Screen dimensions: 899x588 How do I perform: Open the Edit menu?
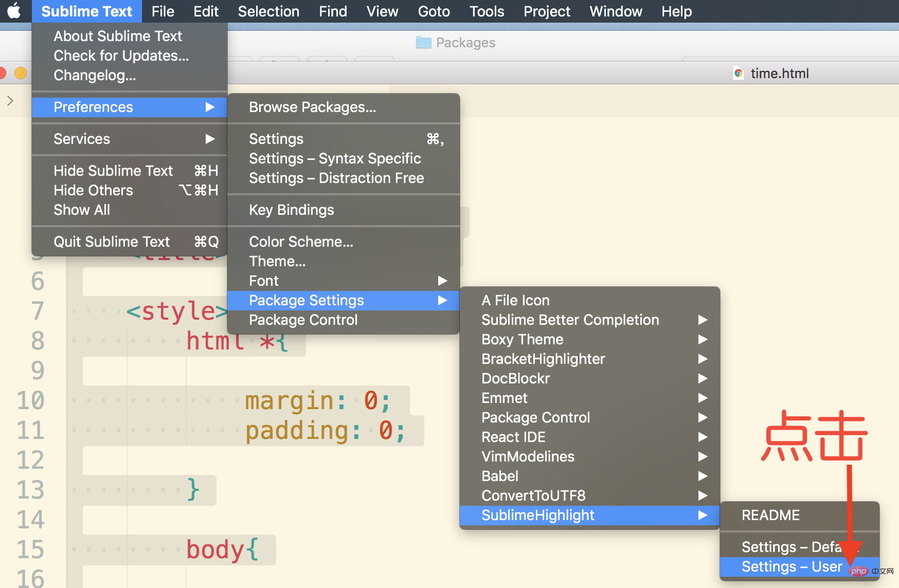pyautogui.click(x=206, y=11)
